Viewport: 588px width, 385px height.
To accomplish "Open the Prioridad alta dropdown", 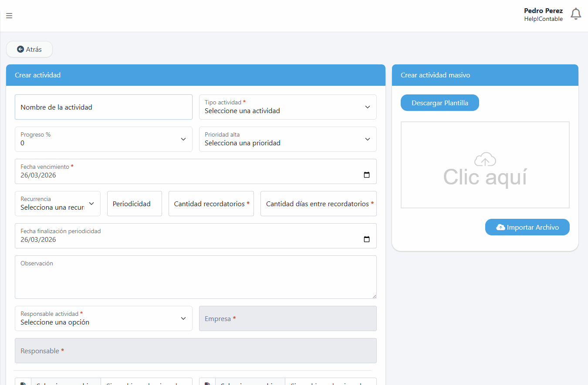I will [x=288, y=139].
